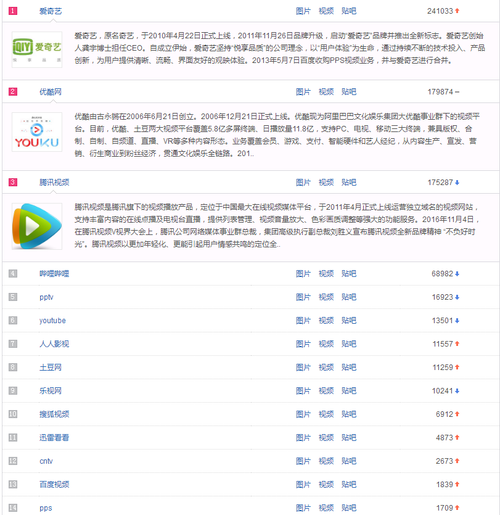Open 贴吧 link in the 爱奇艺 row
Viewport: 500px width, 515px height.
point(349,11)
